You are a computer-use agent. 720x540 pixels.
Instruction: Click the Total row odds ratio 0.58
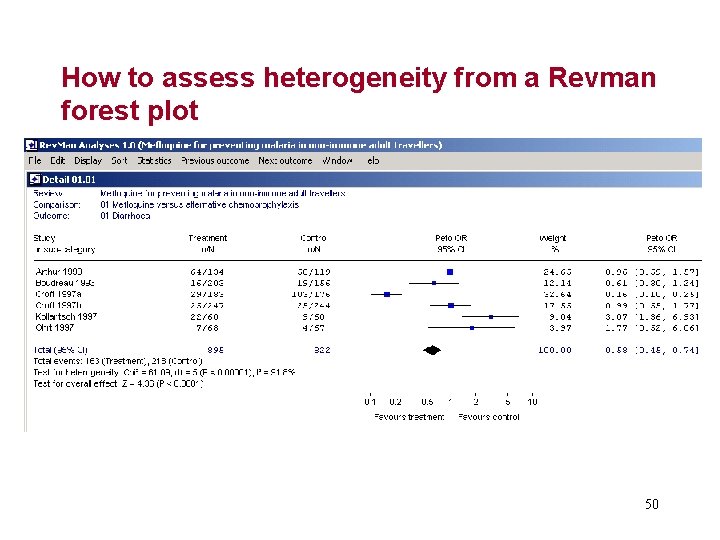pos(616,350)
